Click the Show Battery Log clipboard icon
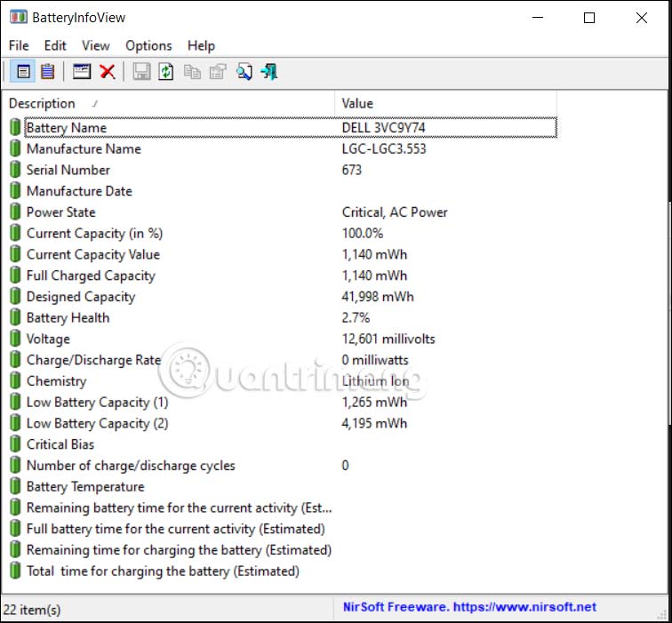 point(48,71)
